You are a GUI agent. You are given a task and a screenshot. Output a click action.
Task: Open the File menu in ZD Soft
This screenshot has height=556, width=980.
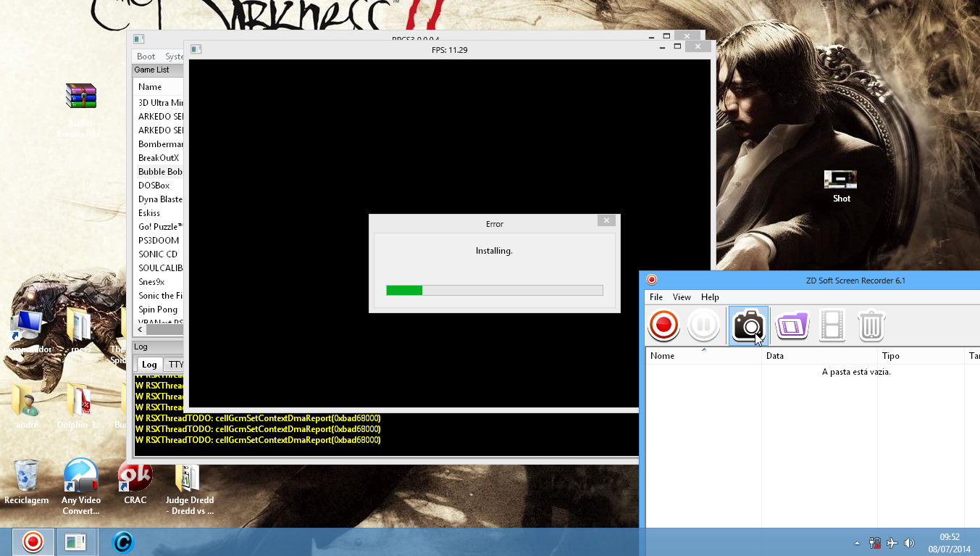tap(656, 297)
